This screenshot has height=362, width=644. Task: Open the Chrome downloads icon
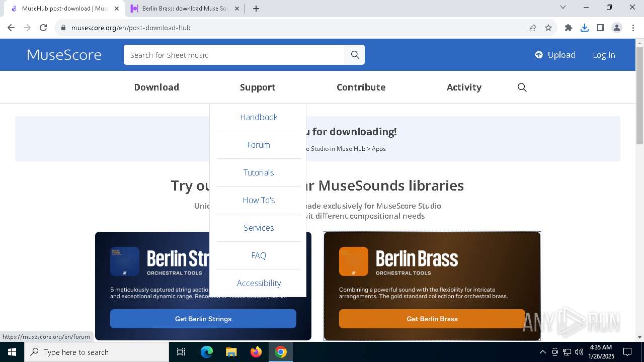coord(585,28)
